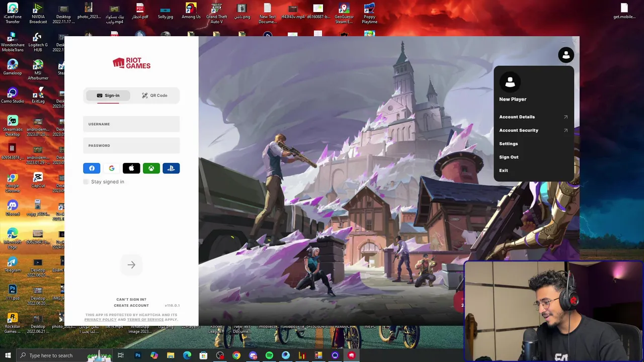
Task: Click New Player avatar in dropdown menu
Action: [x=510, y=82]
